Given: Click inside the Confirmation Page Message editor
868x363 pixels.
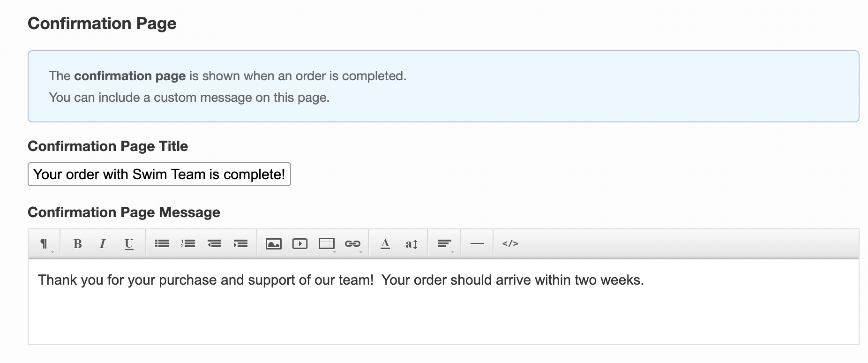Looking at the screenshot, I should coord(443,302).
